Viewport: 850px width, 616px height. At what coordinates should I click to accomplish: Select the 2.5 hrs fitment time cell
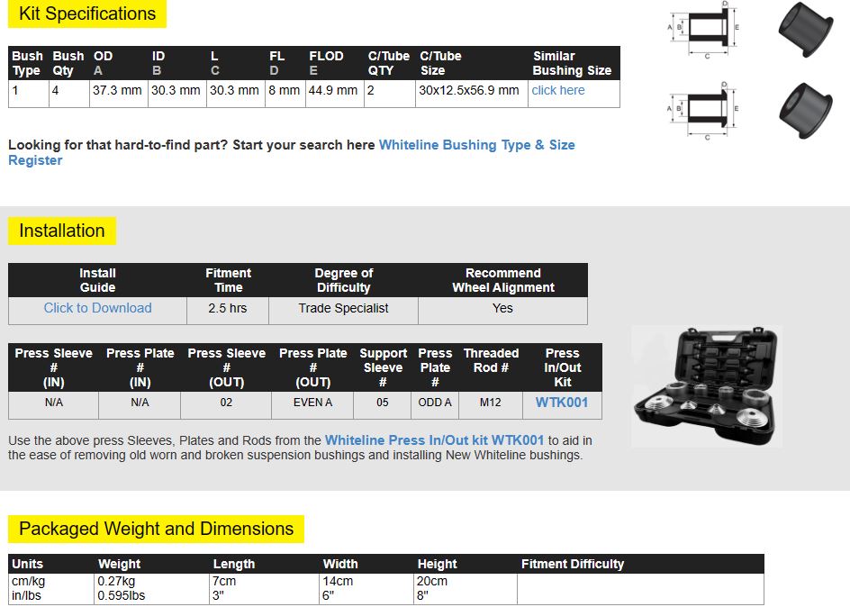tap(228, 308)
